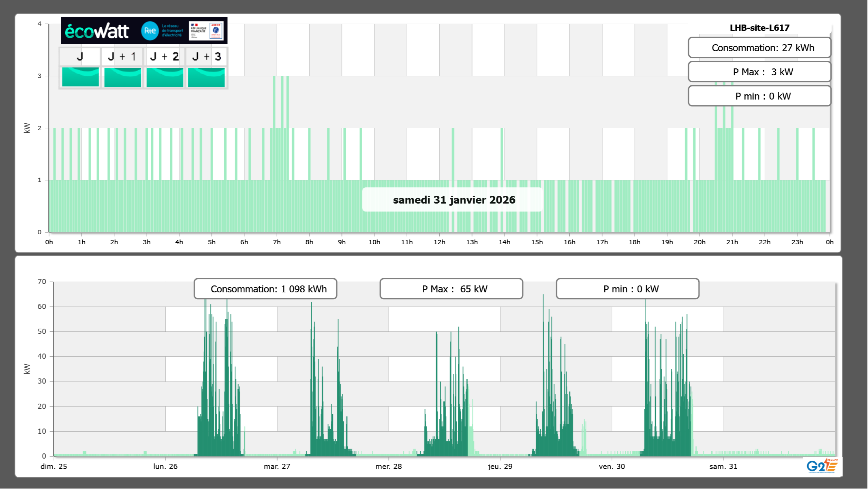Click the mer. 28 weekly axis label
The image size is (868, 489).
coord(389,466)
